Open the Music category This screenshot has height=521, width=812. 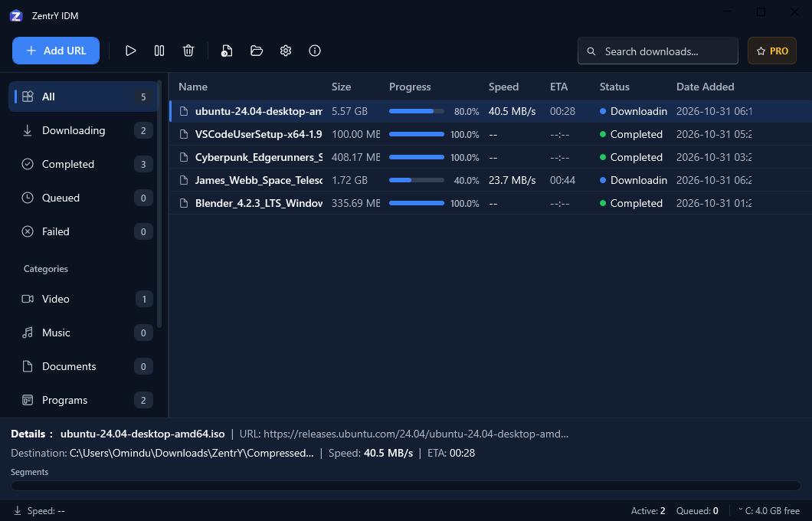pyautogui.click(x=83, y=333)
